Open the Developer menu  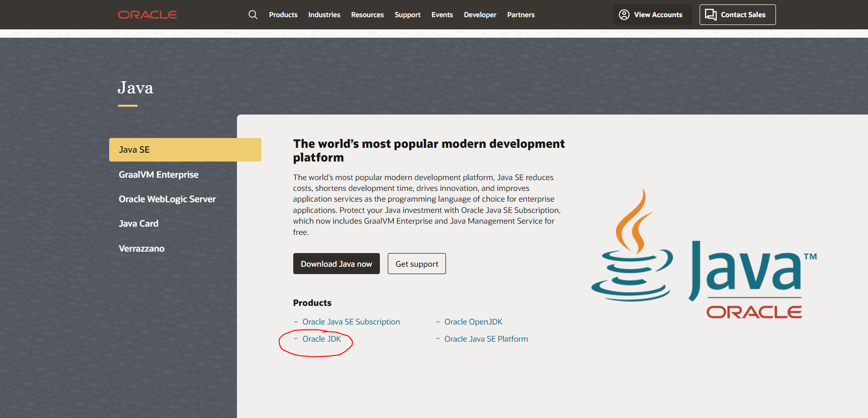pyautogui.click(x=480, y=15)
